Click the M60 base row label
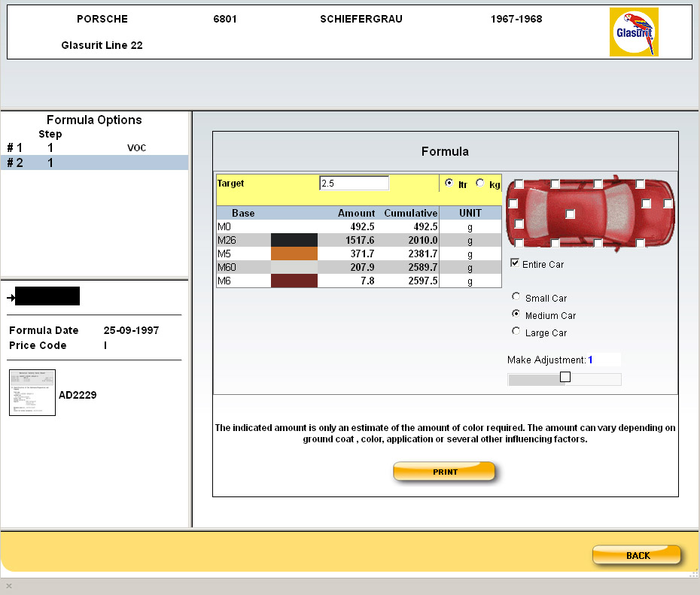This screenshot has width=700, height=595. coord(227,267)
